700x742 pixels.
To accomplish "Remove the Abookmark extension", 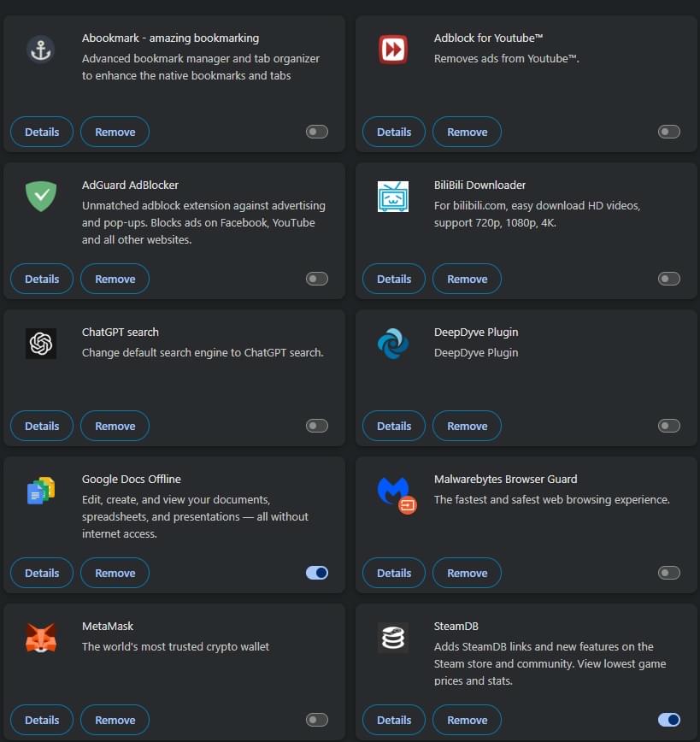I will [115, 132].
